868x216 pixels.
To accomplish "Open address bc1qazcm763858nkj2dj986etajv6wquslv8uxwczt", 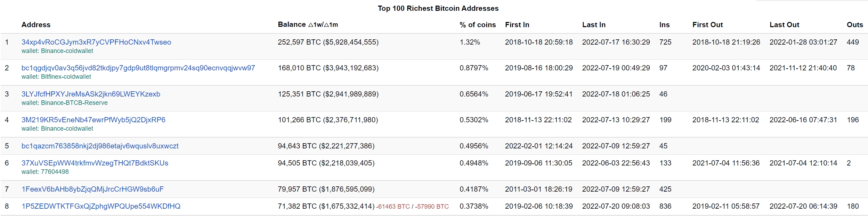I will 100,146.
